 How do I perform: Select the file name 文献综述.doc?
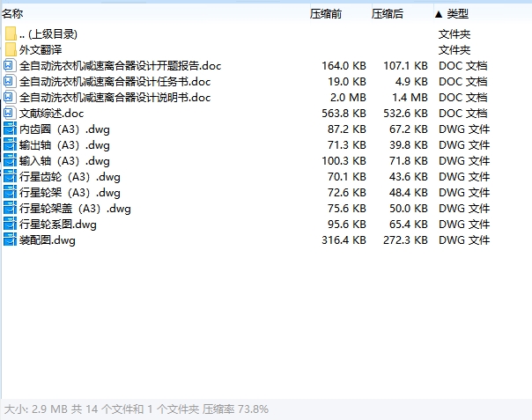[51, 114]
